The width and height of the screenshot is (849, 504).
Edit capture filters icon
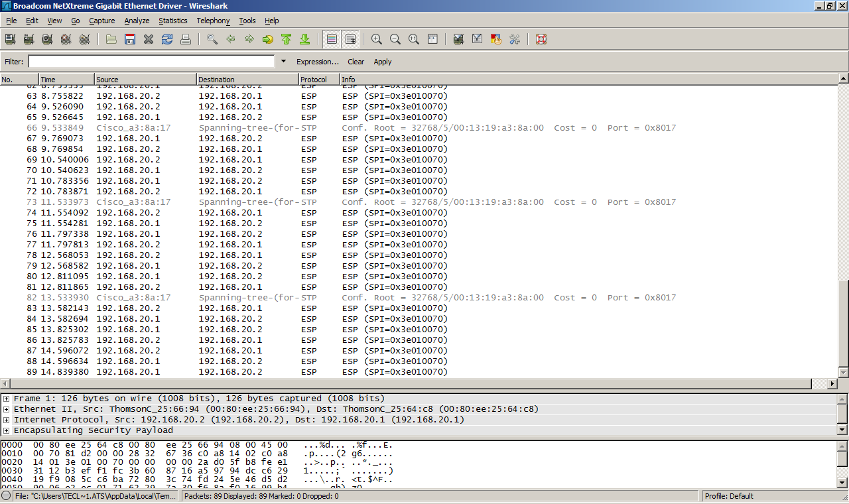(458, 39)
